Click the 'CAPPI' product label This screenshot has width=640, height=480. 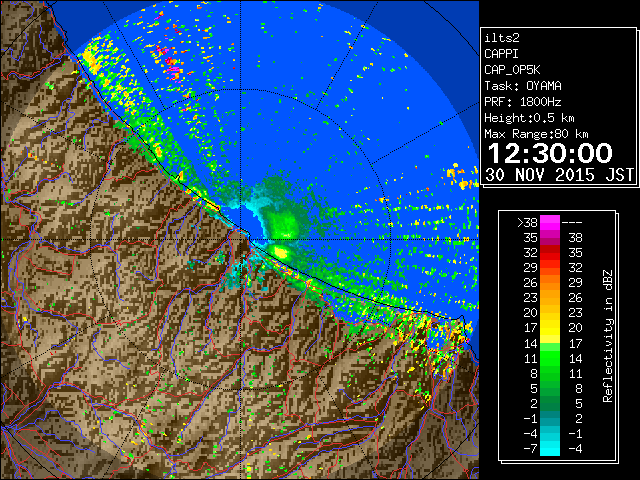pos(501,54)
